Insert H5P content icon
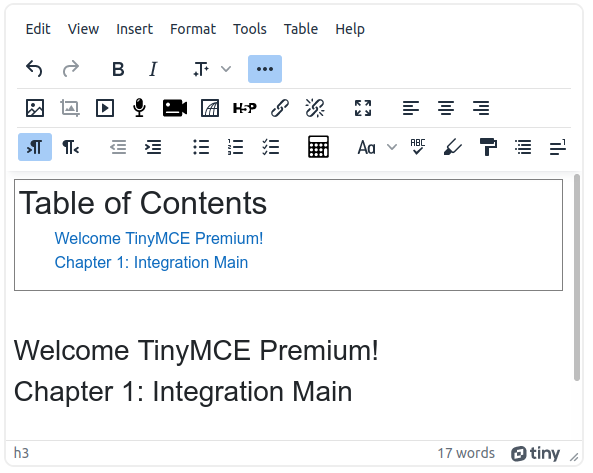This screenshot has height=473, width=593. coord(245,108)
